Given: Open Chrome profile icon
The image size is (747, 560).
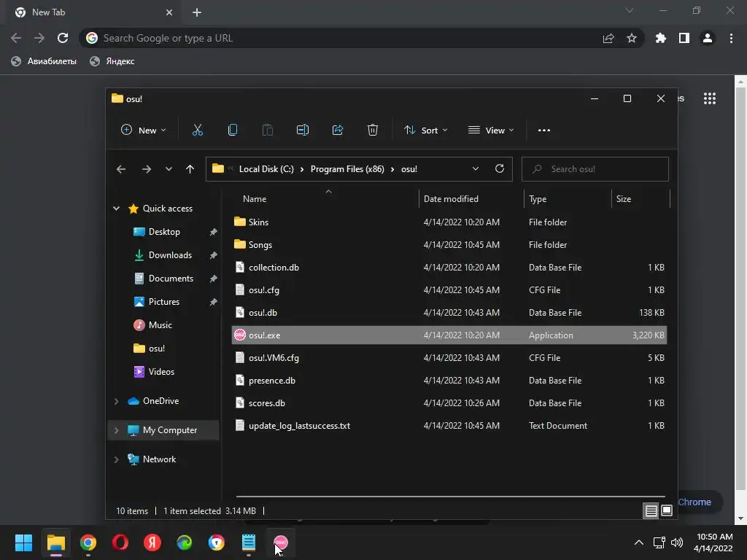Looking at the screenshot, I should (708, 38).
